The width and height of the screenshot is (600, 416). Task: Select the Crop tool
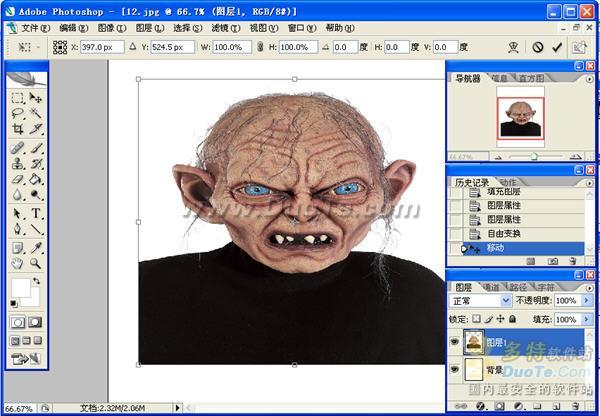point(17,129)
